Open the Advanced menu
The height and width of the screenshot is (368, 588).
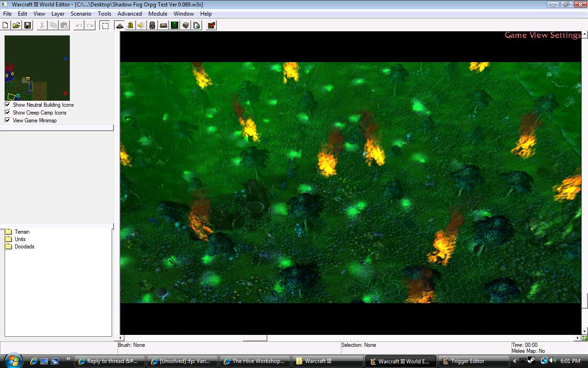click(130, 14)
